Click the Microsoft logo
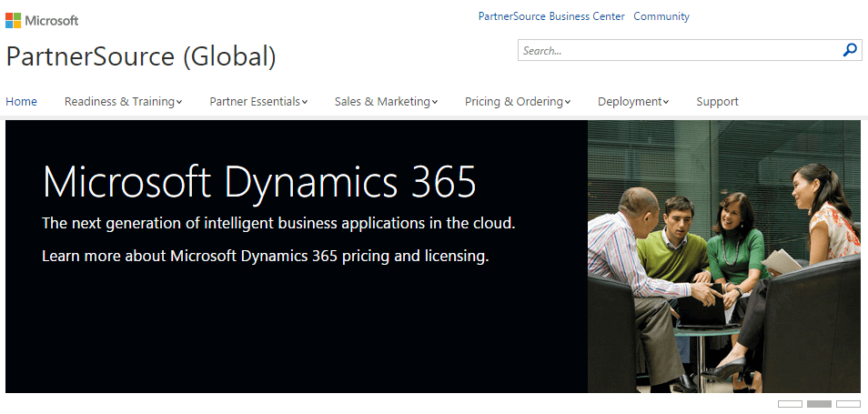Viewport: 868px width, 414px height. point(42,21)
